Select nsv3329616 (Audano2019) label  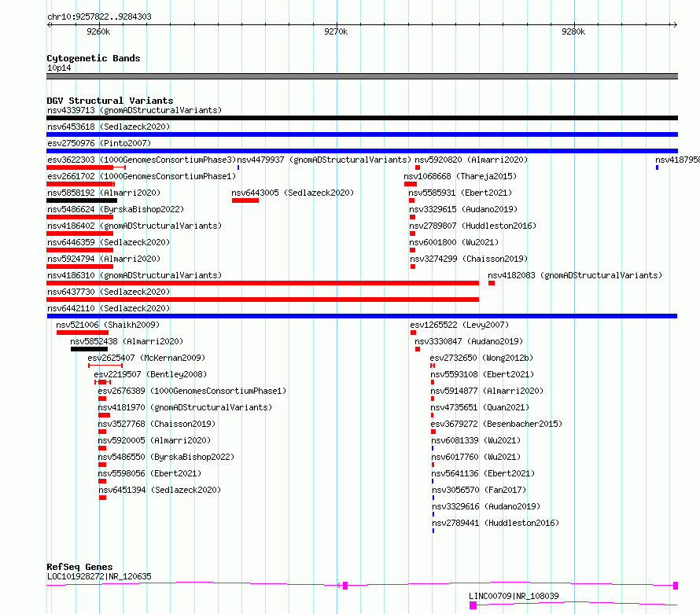pos(486,506)
